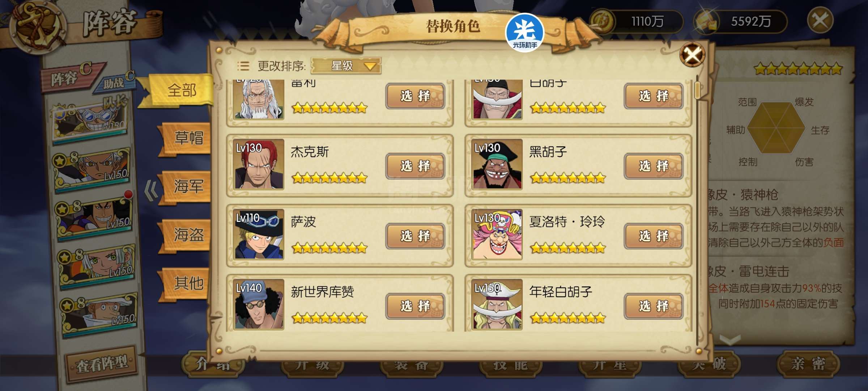Viewport: 868px width, 391px height.
Task: Switch to the 草帽 filter tab
Action: 187,138
